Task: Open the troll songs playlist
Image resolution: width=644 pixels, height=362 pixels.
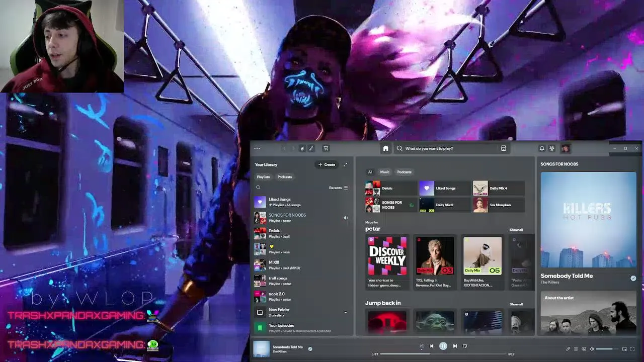Action: (x=301, y=281)
